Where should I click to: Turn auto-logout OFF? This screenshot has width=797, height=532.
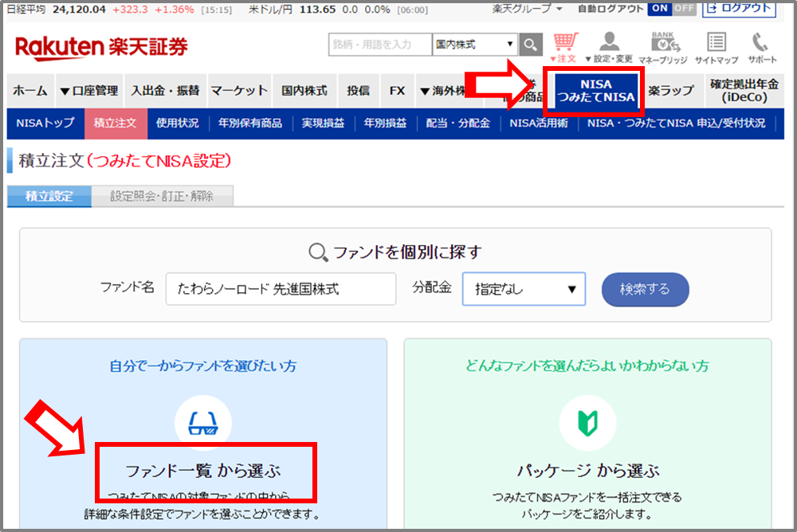tap(684, 8)
